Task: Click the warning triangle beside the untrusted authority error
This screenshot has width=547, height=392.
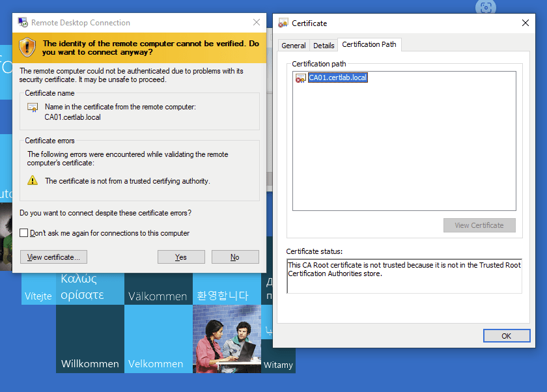Action: point(33,180)
